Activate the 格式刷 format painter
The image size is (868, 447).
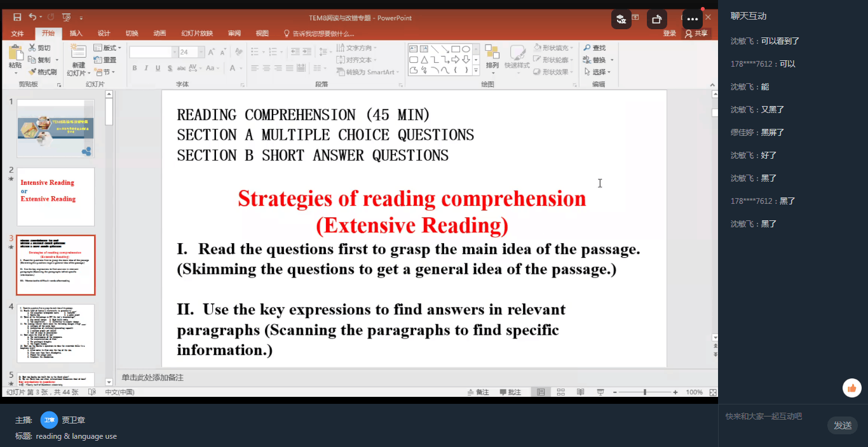[x=43, y=72]
